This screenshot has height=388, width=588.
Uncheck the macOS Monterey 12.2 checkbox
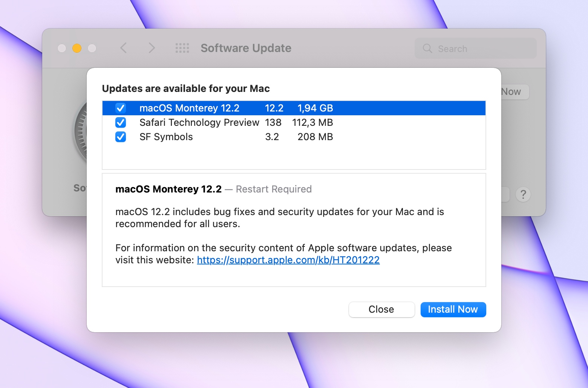tap(121, 108)
